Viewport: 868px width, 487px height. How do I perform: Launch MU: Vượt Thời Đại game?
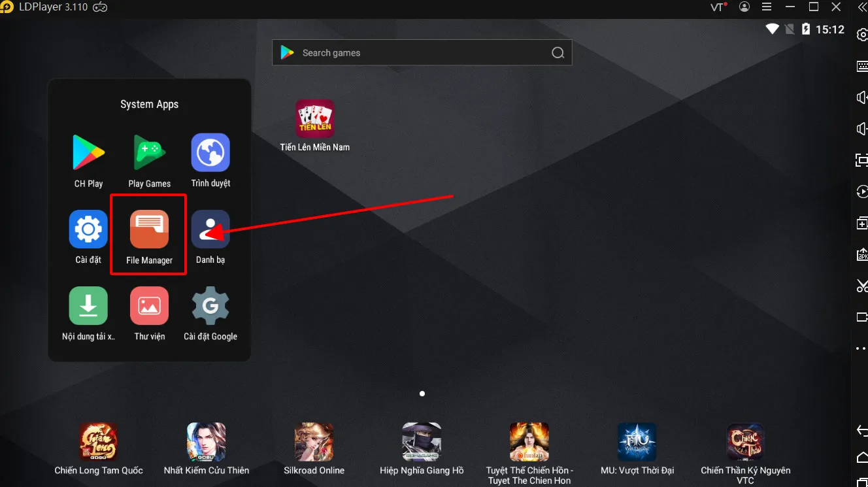[x=637, y=442]
